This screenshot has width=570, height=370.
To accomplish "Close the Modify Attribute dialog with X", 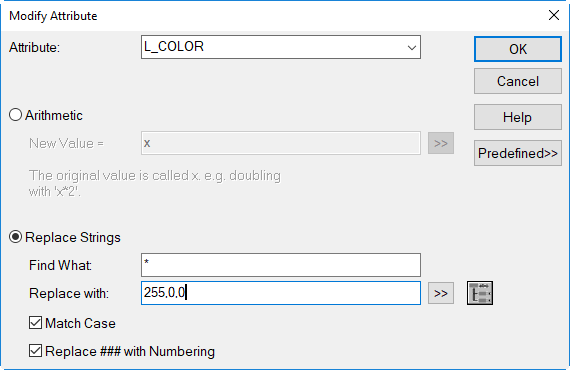I will click(554, 15).
